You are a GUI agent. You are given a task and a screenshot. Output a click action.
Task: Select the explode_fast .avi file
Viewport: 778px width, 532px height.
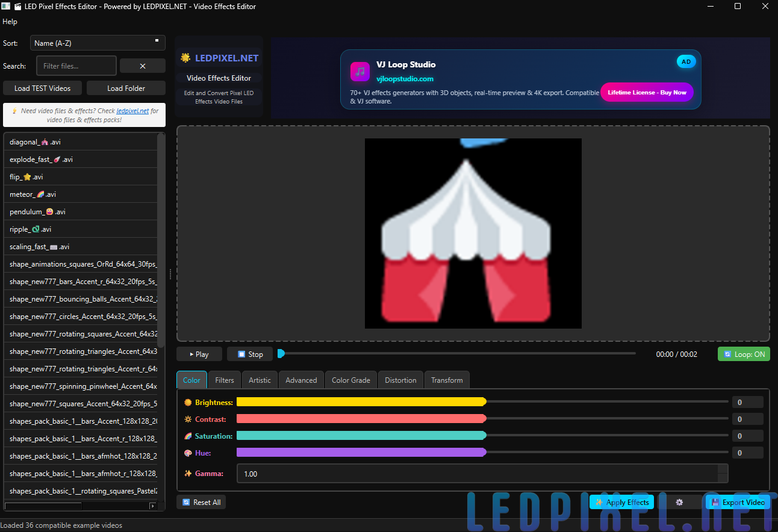coord(40,159)
